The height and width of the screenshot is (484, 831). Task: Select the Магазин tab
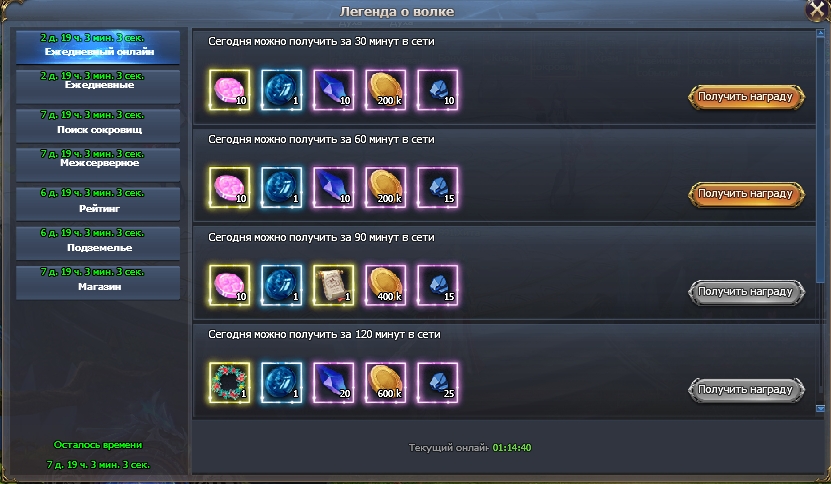98,282
